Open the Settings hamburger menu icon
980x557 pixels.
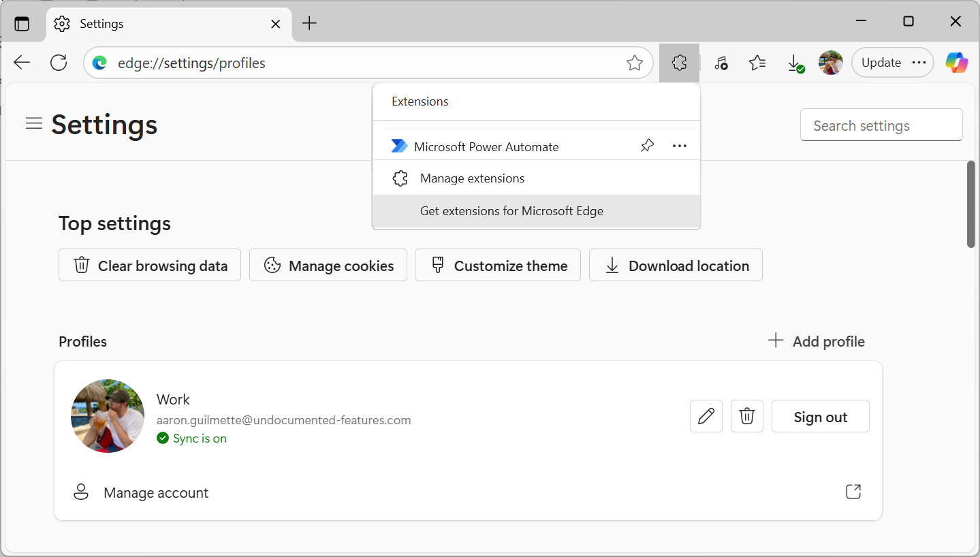pyautogui.click(x=33, y=123)
